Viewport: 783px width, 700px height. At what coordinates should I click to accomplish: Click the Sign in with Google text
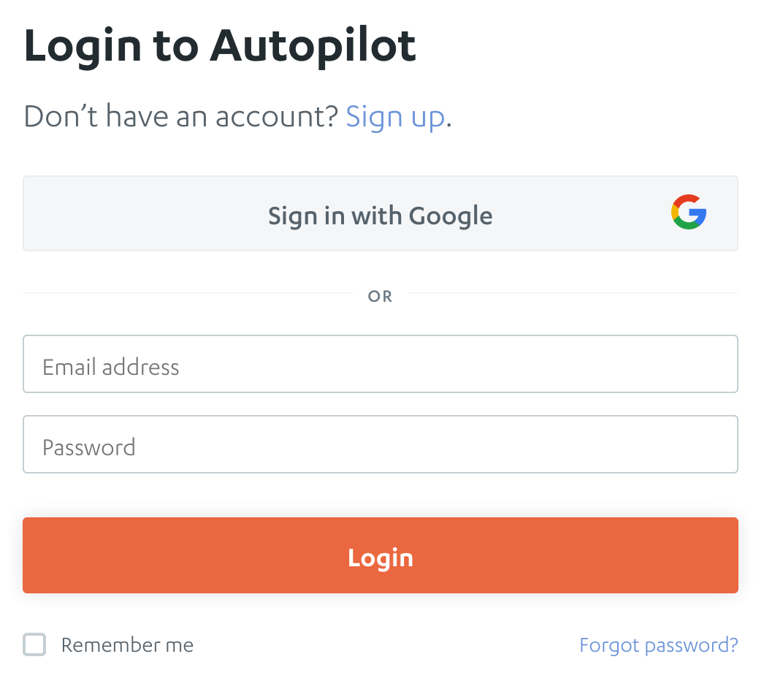pyautogui.click(x=380, y=215)
